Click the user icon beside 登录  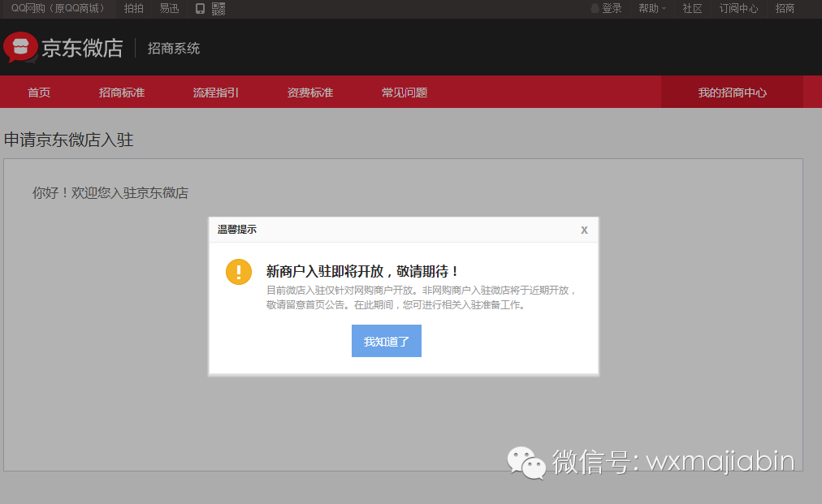coord(595,8)
